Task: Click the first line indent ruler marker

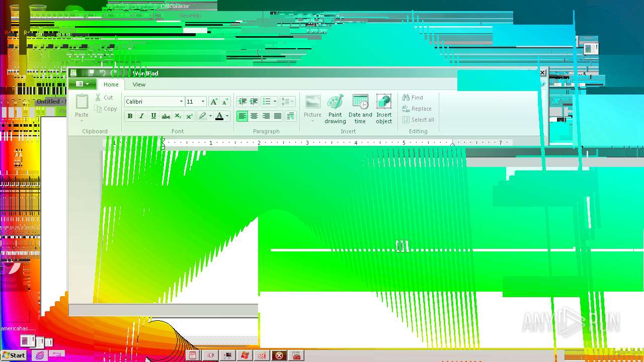Action: tap(163, 140)
